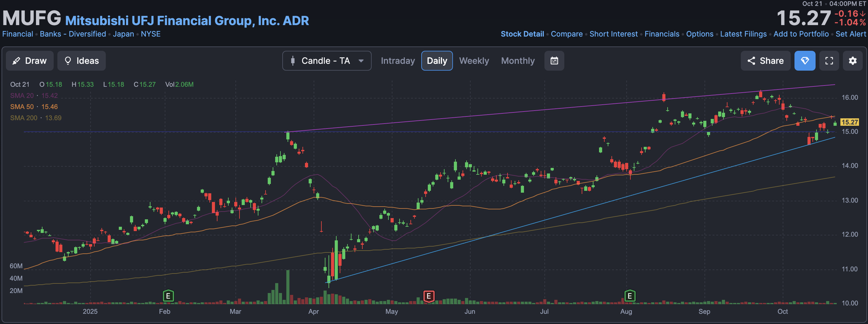Click the February earnings E marker
Image resolution: width=868 pixels, height=324 pixels.
168,296
